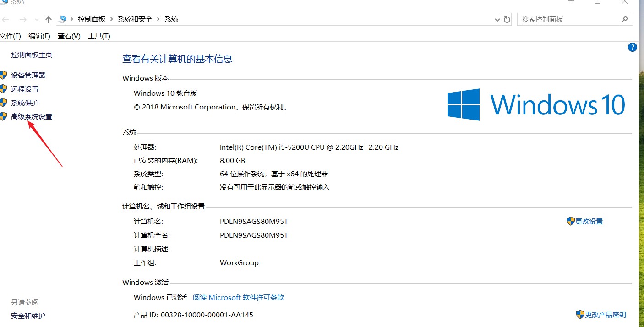Go to 控制面板主页
The height and width of the screenshot is (327, 644).
(x=32, y=54)
